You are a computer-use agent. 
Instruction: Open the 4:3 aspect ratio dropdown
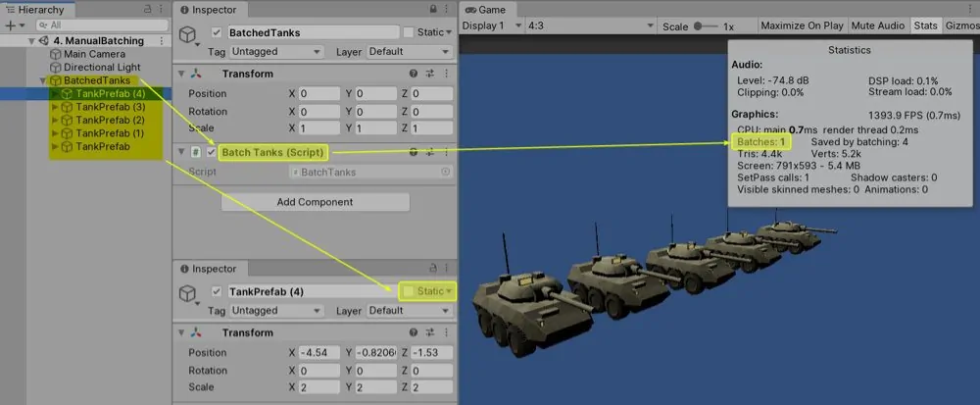click(590, 26)
